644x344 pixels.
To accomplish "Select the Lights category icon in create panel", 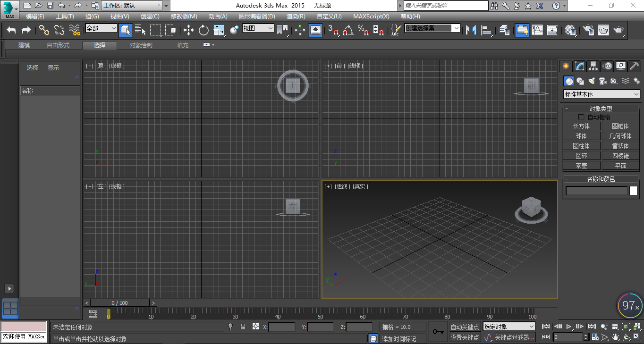I will click(x=592, y=81).
